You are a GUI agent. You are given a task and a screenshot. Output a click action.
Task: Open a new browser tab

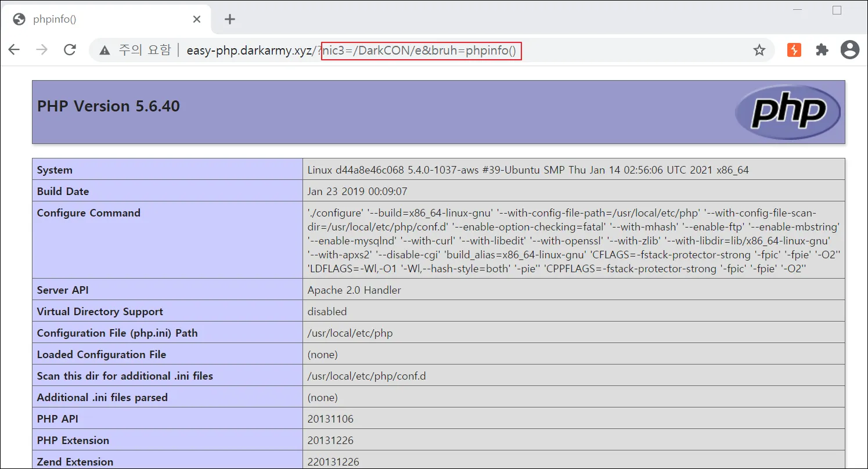point(230,19)
